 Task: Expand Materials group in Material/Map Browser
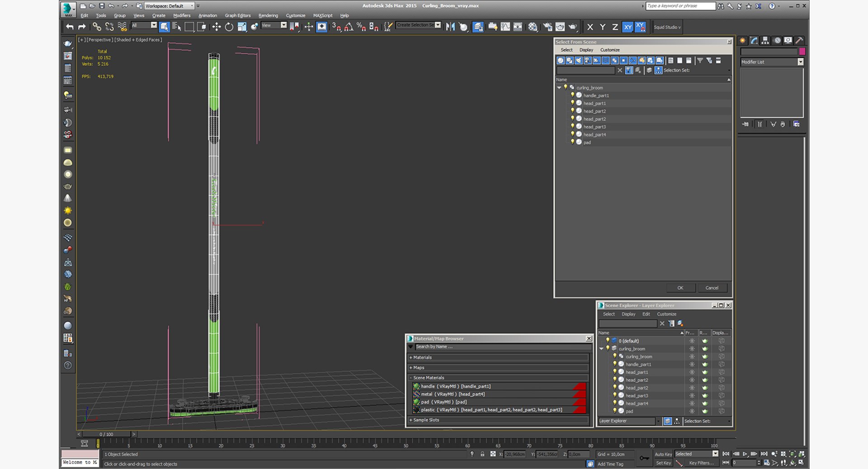[x=497, y=357]
